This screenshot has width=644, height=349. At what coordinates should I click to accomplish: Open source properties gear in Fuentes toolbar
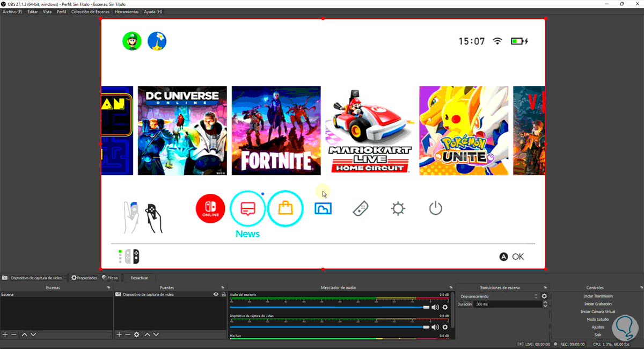(137, 335)
